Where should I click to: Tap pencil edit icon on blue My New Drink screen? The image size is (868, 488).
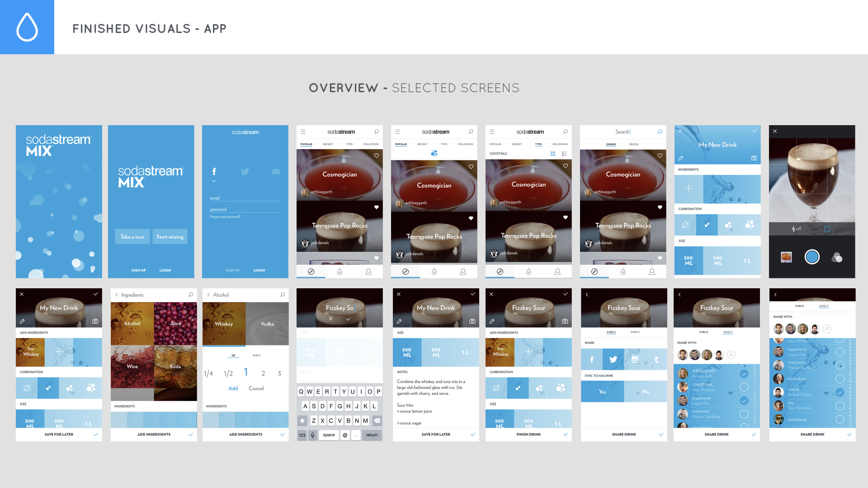click(x=681, y=158)
